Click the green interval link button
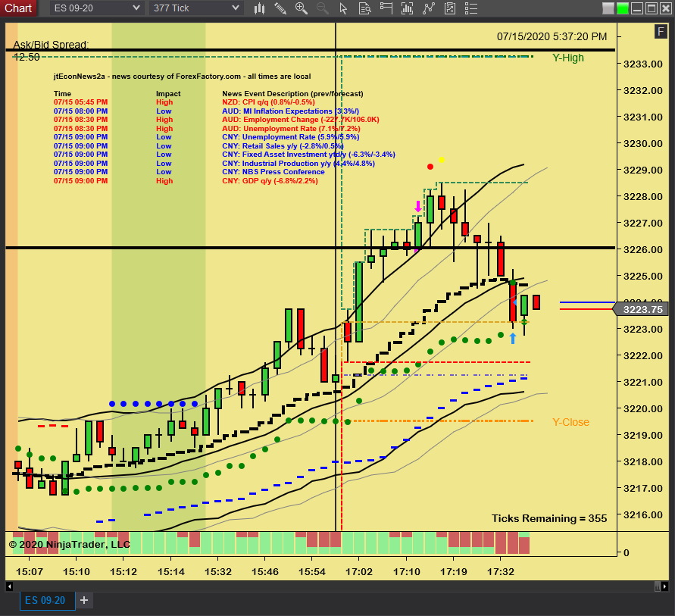 pos(623,8)
